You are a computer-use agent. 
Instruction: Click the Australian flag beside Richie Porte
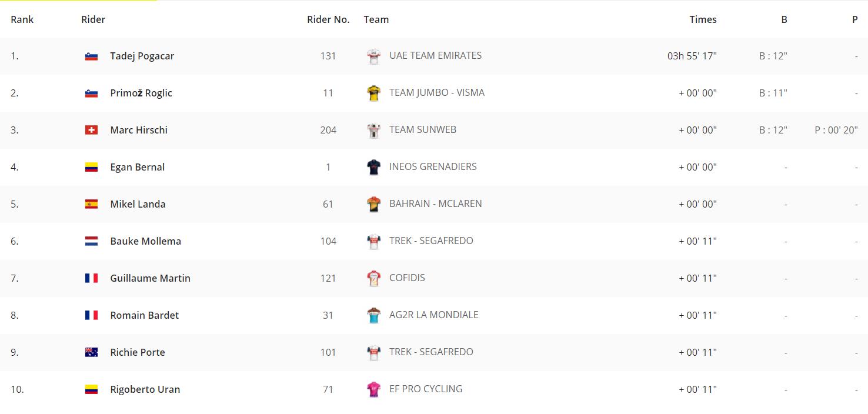pos(91,352)
